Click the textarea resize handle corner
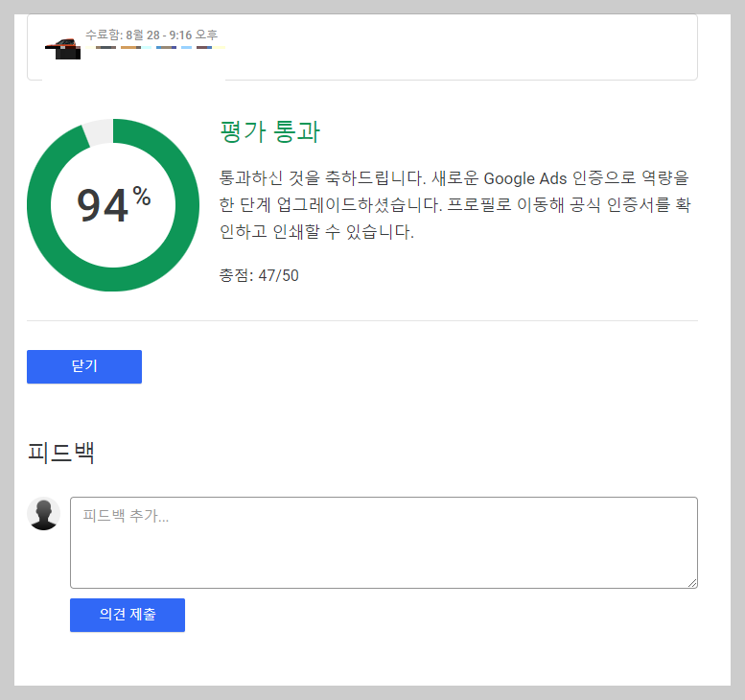Viewport: 745px width, 700px height. 692,583
